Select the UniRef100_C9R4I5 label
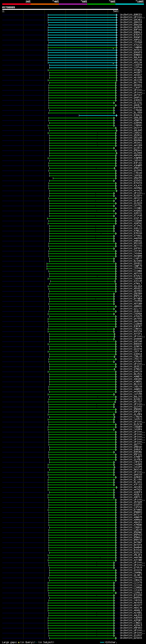Image resolution: width=146 pixels, height=644 pixels. tap(131, 580)
